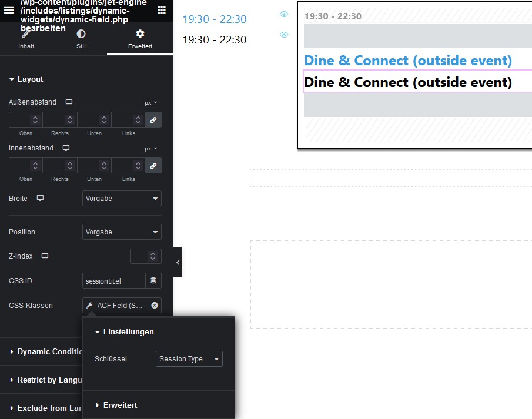Image resolution: width=532 pixels, height=419 pixels.
Task: Toggle linked values for Innenabstand
Action: [153, 166]
